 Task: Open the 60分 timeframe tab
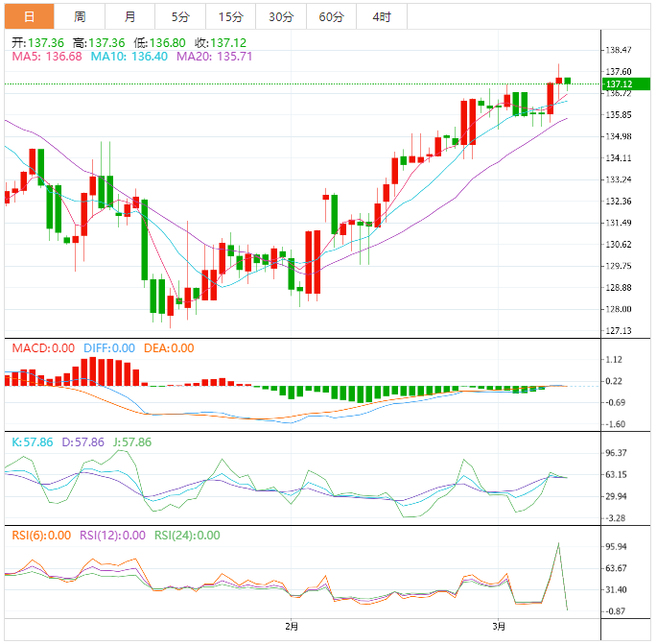tap(331, 16)
